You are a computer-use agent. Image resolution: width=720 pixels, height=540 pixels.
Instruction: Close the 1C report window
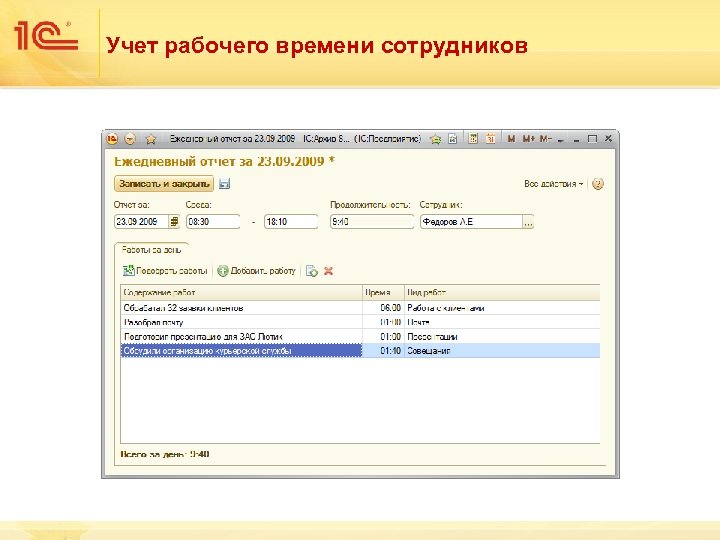[x=608, y=138]
